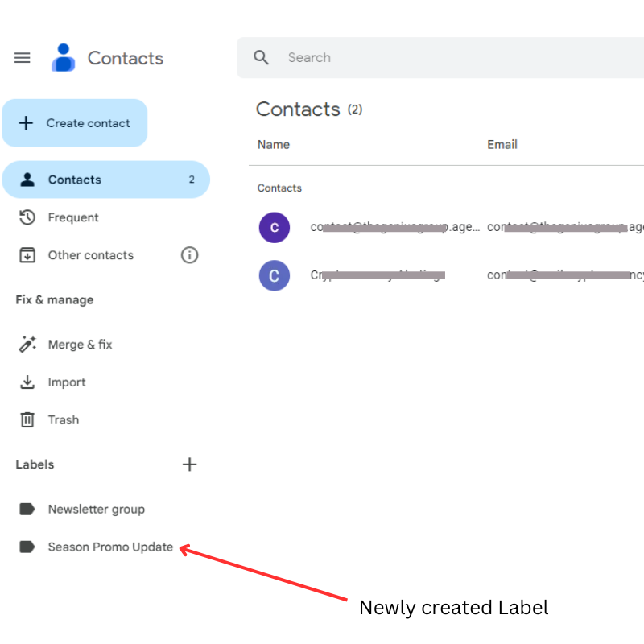This screenshot has width=644, height=644.
Task: Select Contacts in the sidebar
Action: tap(106, 180)
